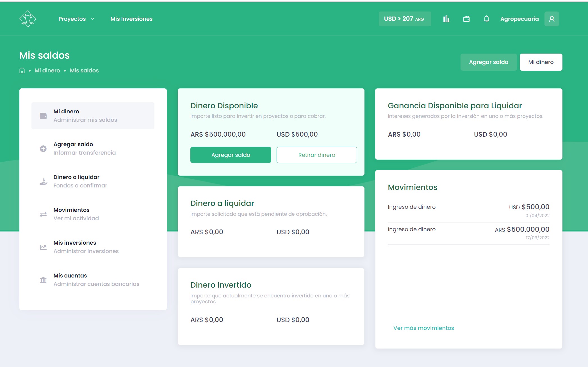Open the wallet icon in header
Screen dimensions: 588x367
pyautogui.click(x=466, y=19)
